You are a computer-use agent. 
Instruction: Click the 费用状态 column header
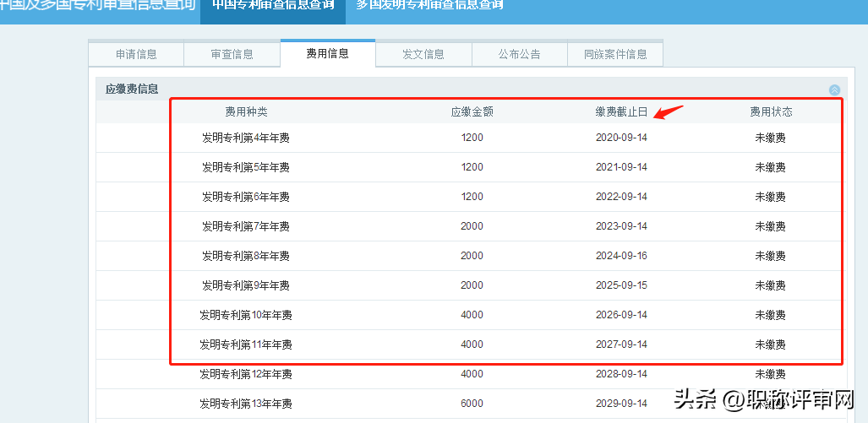tap(771, 111)
